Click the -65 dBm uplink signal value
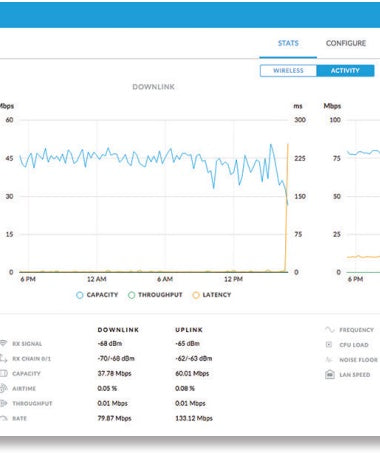 coord(187,343)
